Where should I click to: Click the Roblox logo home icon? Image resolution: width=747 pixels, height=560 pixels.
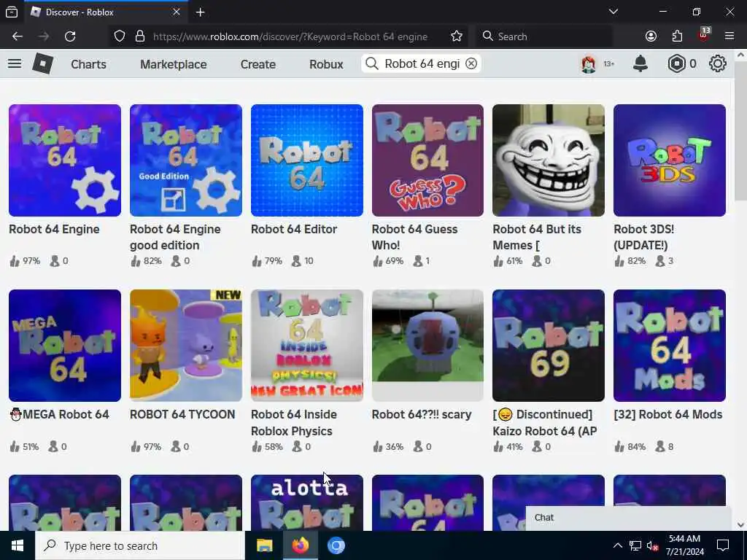[x=43, y=63]
